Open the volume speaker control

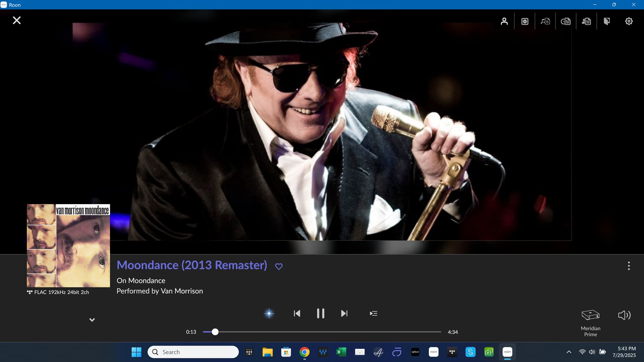click(624, 315)
